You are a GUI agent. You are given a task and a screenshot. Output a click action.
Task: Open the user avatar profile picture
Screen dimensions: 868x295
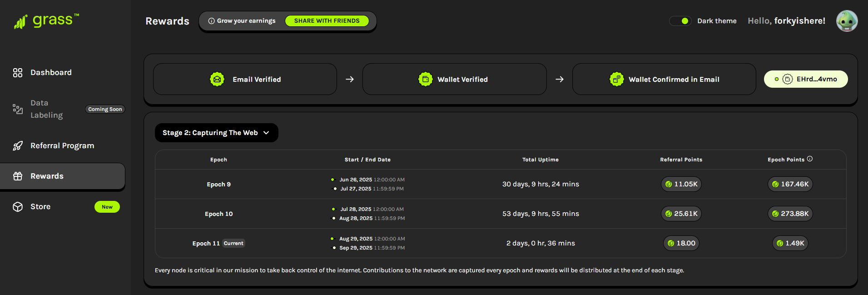[847, 21]
